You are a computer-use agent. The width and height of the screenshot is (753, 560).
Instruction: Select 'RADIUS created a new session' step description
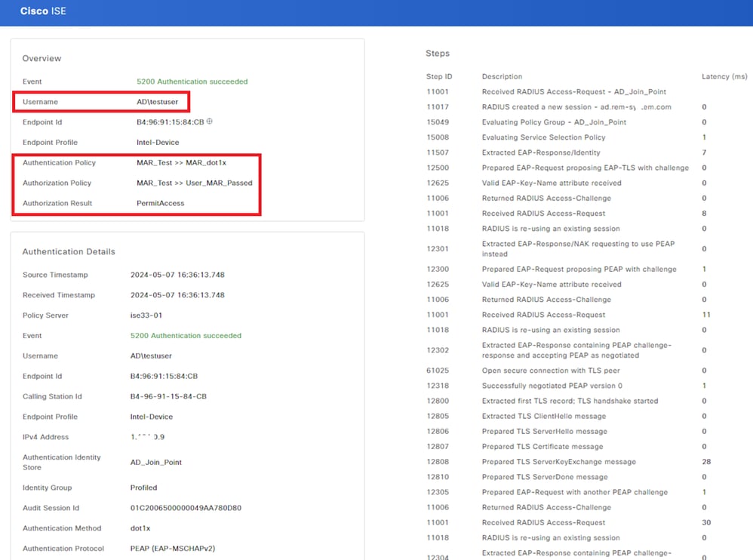(576, 107)
